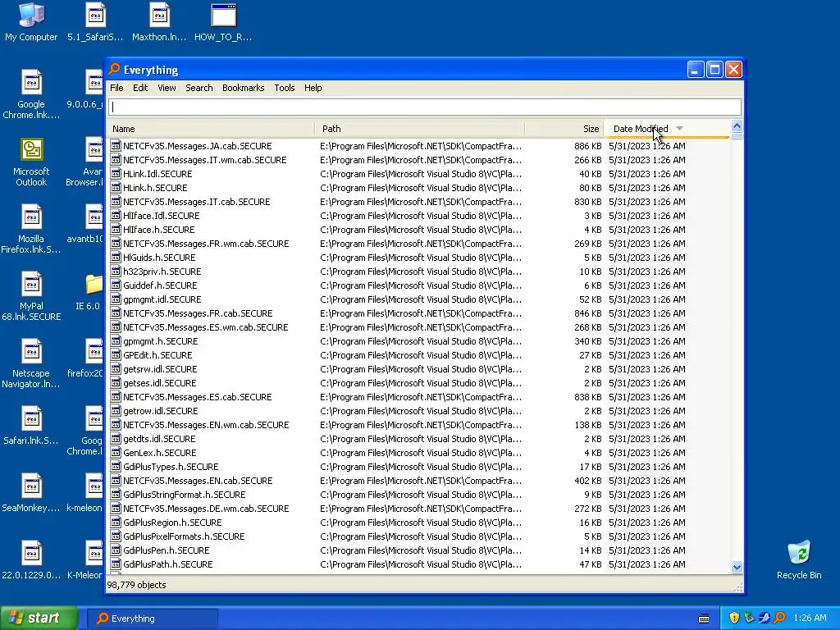Open the Windows Start menu
This screenshot has width=840, height=630.
(x=39, y=619)
